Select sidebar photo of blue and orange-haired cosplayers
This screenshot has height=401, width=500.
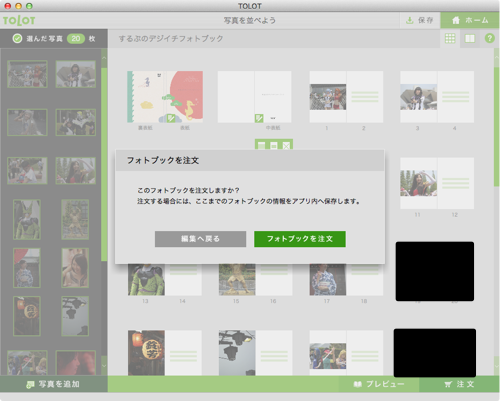coord(27,74)
